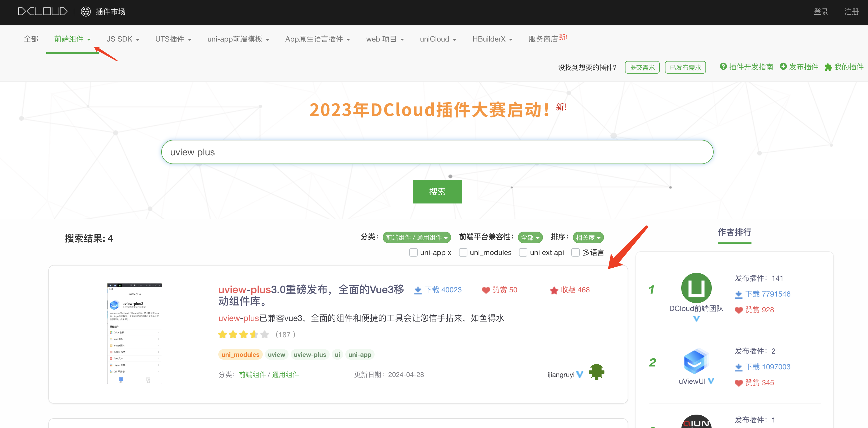Open the uniCloud menu
This screenshot has width=868, height=428.
click(x=438, y=39)
